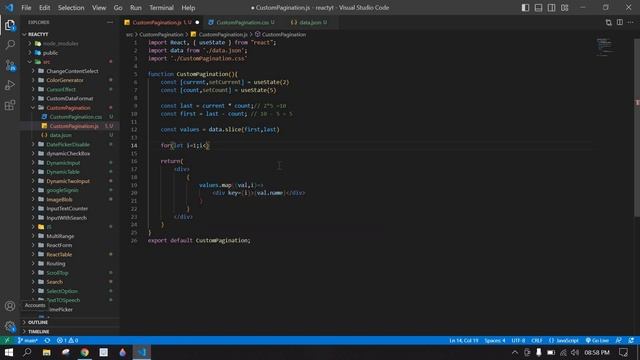Open the Edit menu
This screenshot has width=640, height=360.
(44, 8)
